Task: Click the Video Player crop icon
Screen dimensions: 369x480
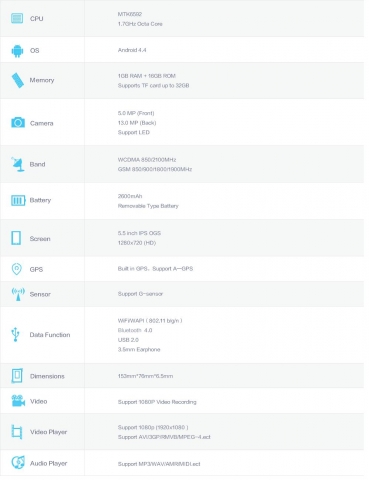Action: coord(17,432)
